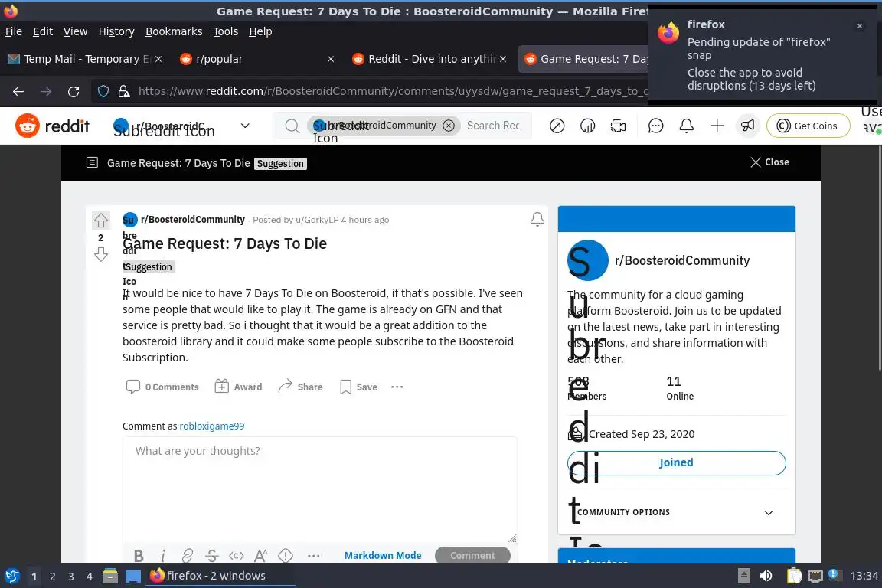This screenshot has height=588, width=882.
Task: Open taskbar 'firefox - 2 windows' entry
Action: point(220,576)
